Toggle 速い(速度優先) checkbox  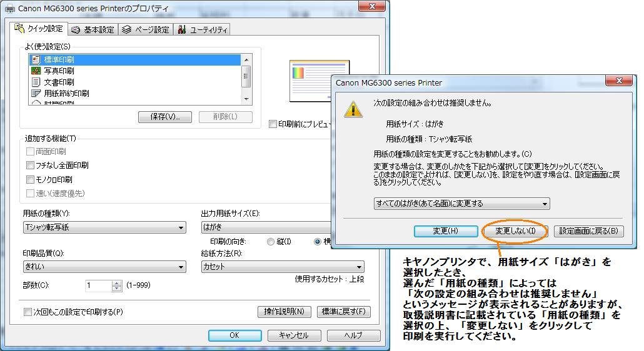click(30, 193)
